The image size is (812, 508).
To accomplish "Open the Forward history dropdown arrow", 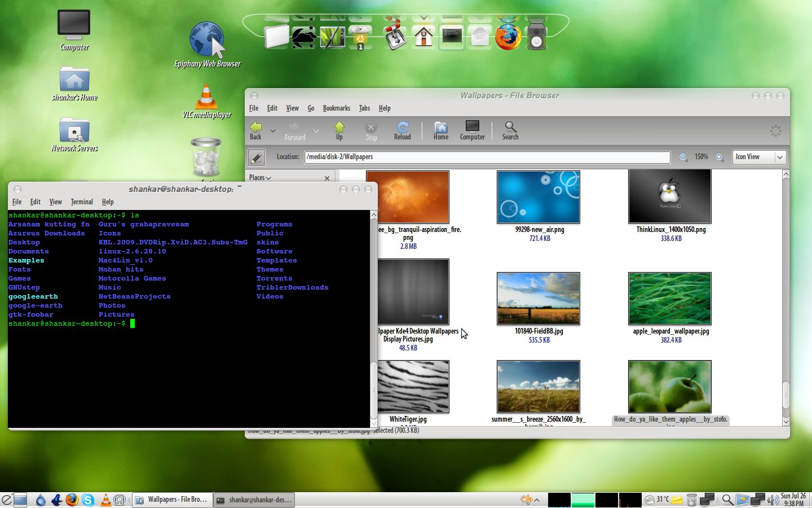I will point(316,131).
